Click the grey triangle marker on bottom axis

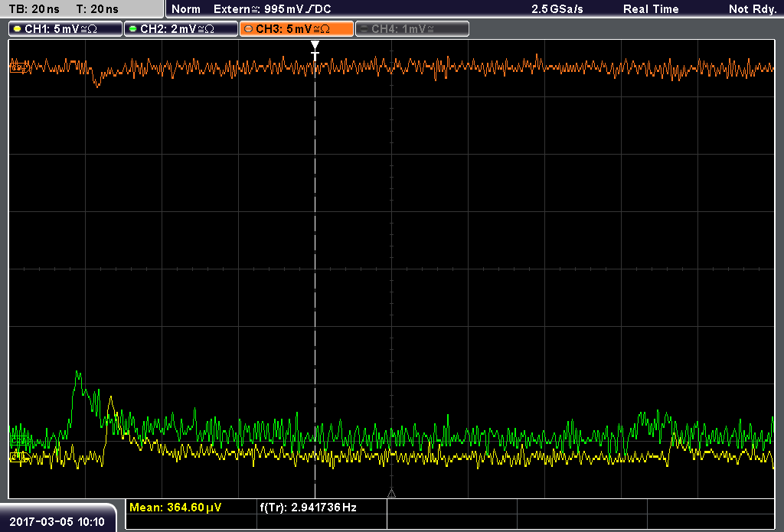[x=391, y=493]
